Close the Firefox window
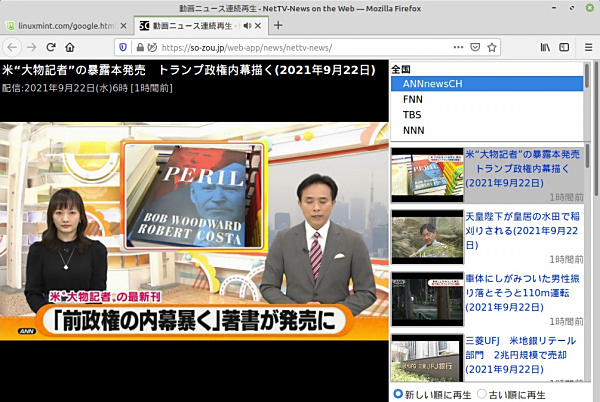This screenshot has height=402, width=600. pyautogui.click(x=590, y=8)
